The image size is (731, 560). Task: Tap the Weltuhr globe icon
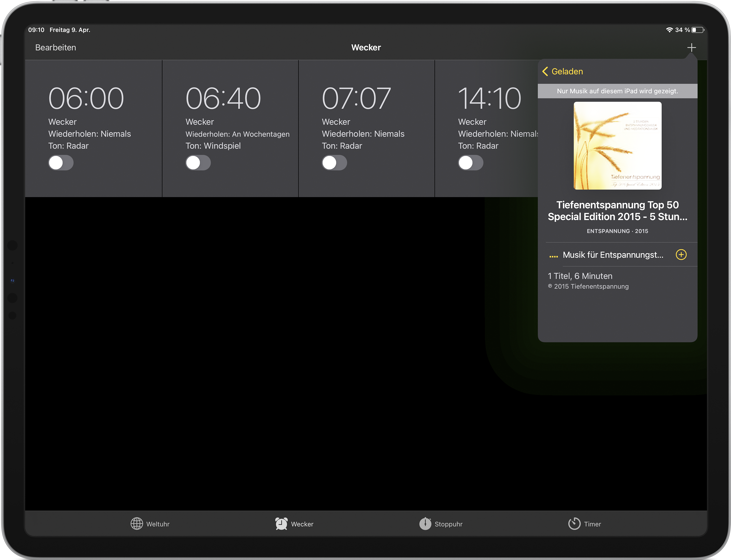[137, 524]
